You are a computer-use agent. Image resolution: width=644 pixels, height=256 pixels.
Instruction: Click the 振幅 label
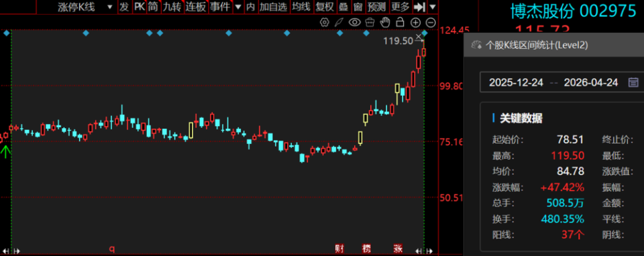pos(613,188)
